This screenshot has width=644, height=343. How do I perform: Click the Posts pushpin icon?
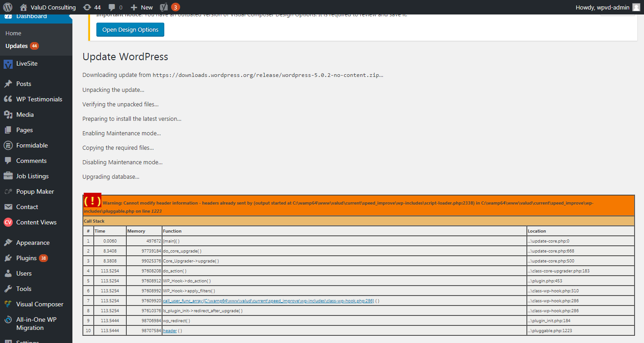pyautogui.click(x=8, y=84)
